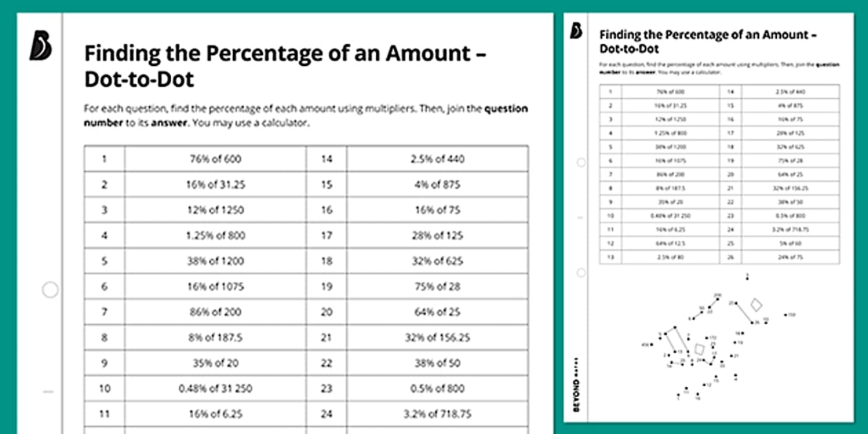
Task: Select the "32% of 156.25" cell in the large table
Action: coord(437,338)
